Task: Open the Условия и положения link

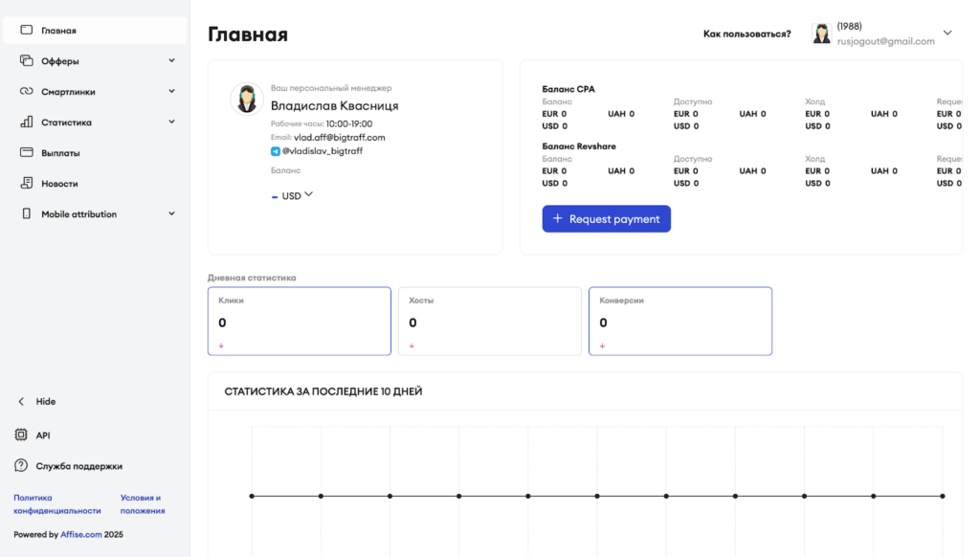Action: pos(143,503)
